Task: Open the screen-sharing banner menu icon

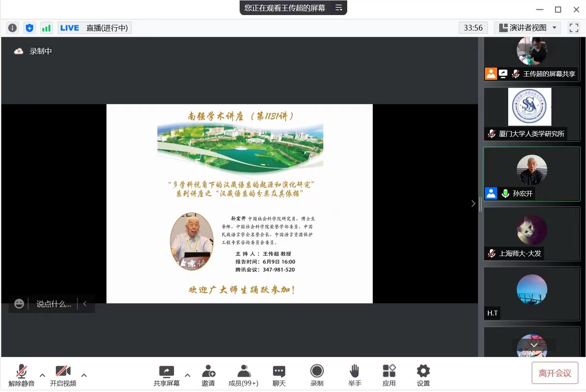Action: click(x=339, y=8)
